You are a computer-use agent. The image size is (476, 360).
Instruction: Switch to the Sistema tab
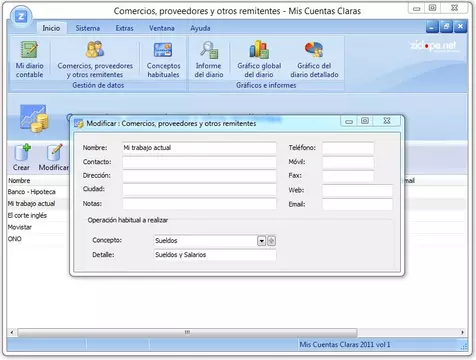[88, 28]
